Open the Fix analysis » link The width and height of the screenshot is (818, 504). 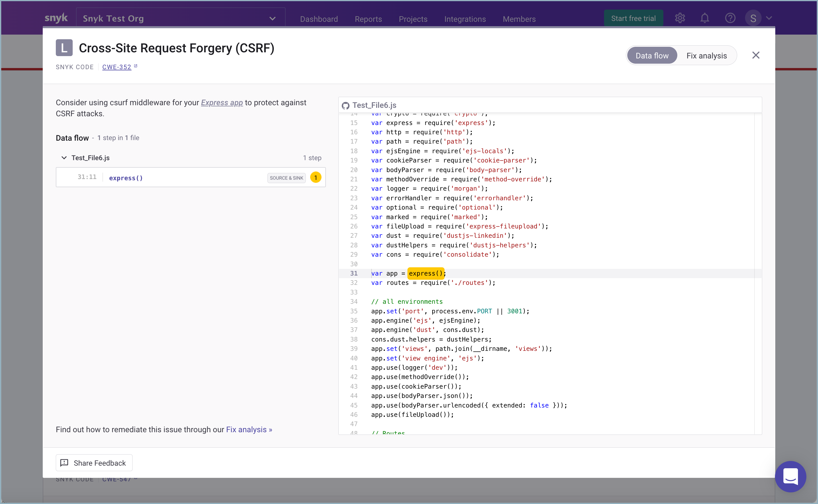[x=249, y=430]
